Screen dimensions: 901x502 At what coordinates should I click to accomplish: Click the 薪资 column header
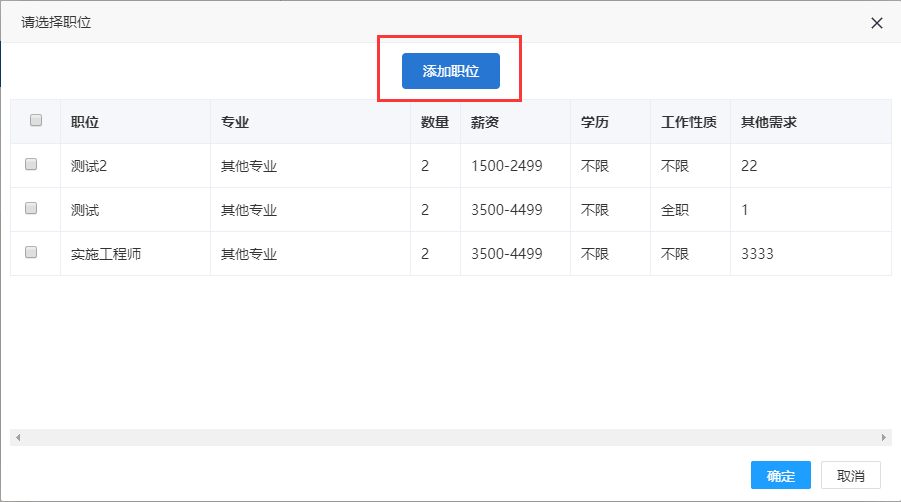(485, 122)
